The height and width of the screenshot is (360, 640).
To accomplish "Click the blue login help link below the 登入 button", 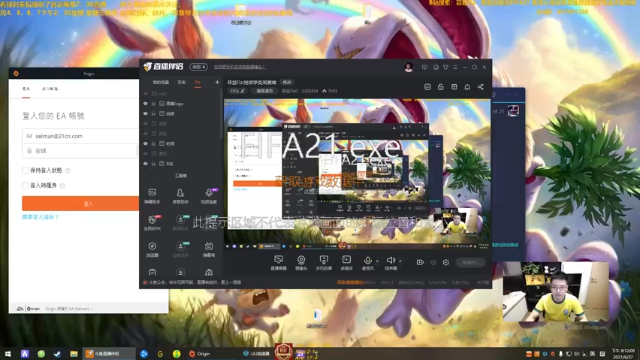I will [40, 217].
